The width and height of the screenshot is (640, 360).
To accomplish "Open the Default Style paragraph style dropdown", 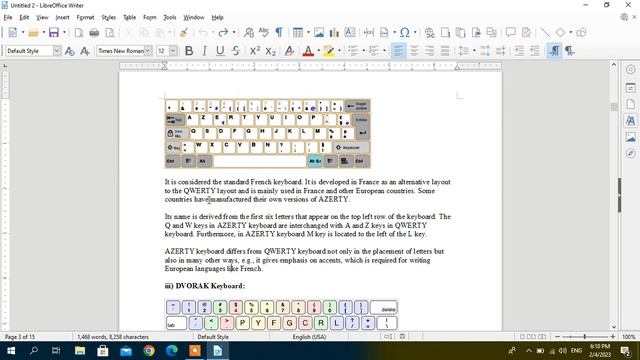I will tap(57, 51).
